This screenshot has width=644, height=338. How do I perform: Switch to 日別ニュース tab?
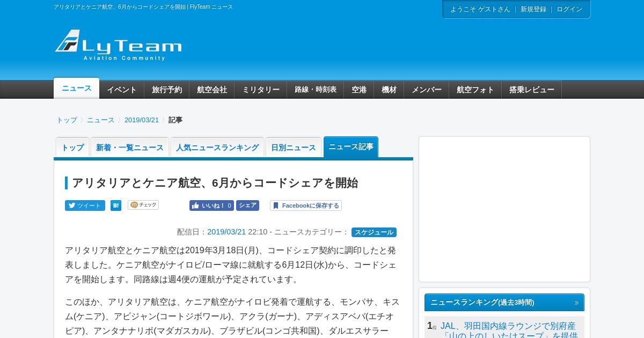(294, 148)
